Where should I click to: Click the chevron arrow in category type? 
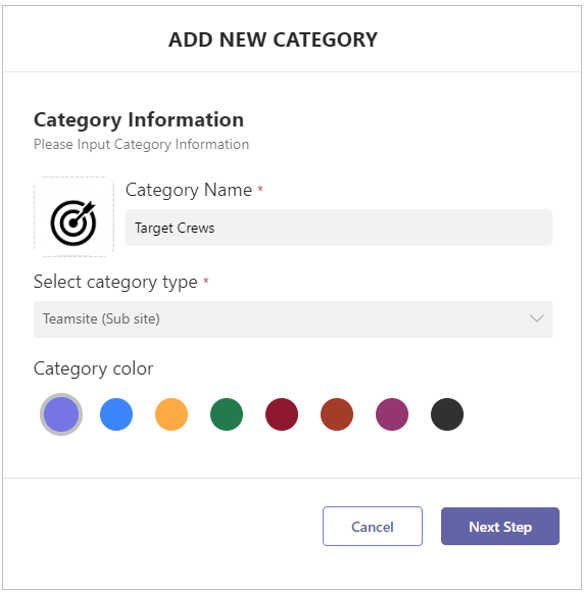[x=536, y=318]
